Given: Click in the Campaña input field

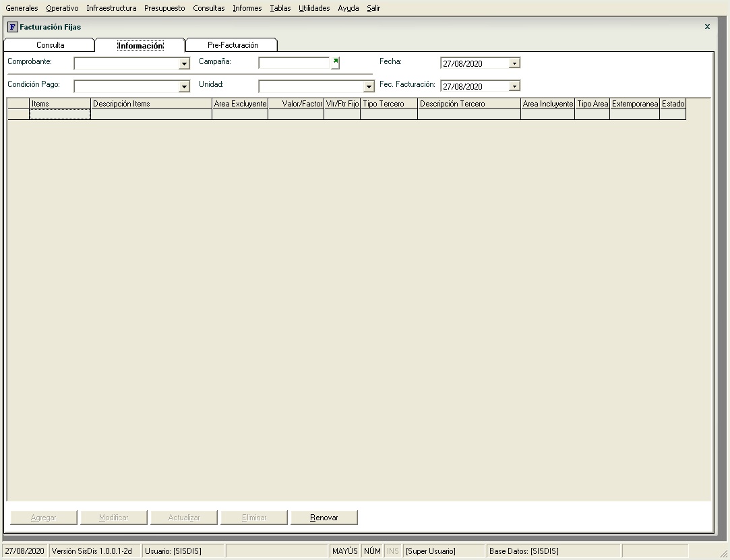Looking at the screenshot, I should (x=294, y=63).
